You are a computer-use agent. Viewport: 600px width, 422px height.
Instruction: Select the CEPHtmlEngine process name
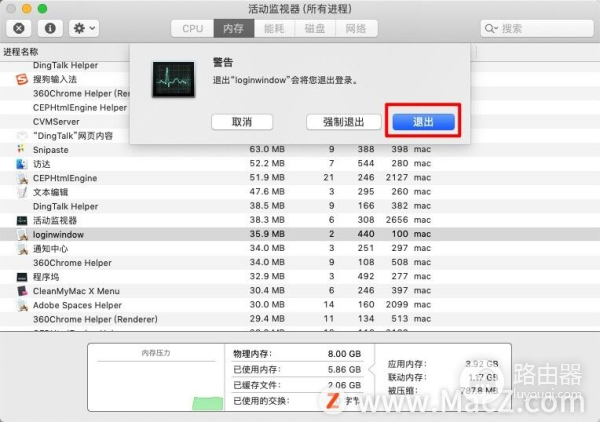click(65, 178)
